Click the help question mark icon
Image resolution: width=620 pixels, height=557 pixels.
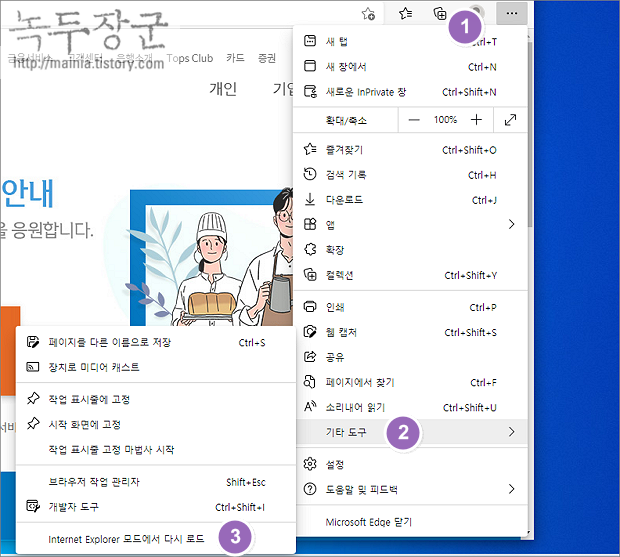click(x=310, y=489)
